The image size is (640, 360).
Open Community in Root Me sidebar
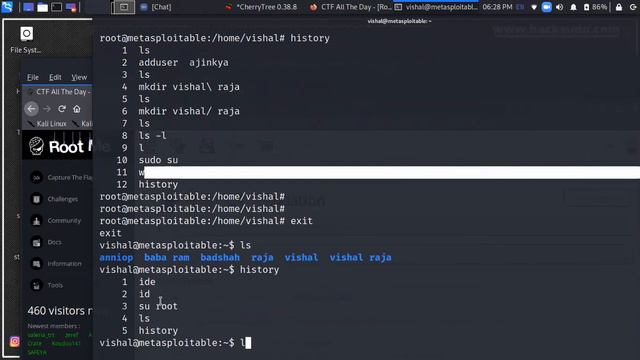click(x=57, y=220)
